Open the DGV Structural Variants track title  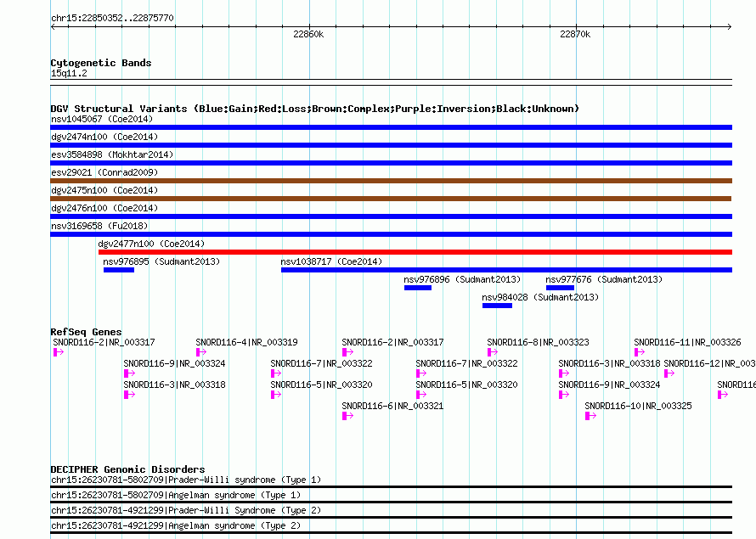click(314, 109)
